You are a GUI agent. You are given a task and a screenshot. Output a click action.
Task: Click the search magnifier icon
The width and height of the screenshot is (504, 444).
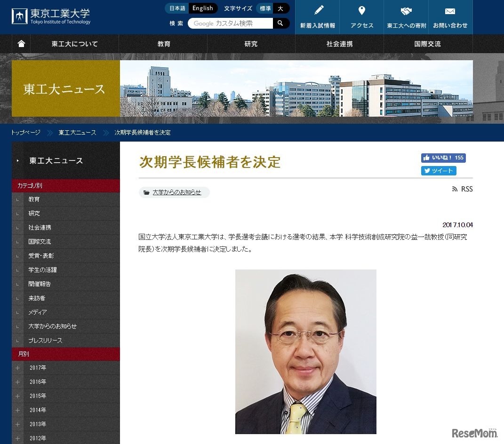click(281, 23)
